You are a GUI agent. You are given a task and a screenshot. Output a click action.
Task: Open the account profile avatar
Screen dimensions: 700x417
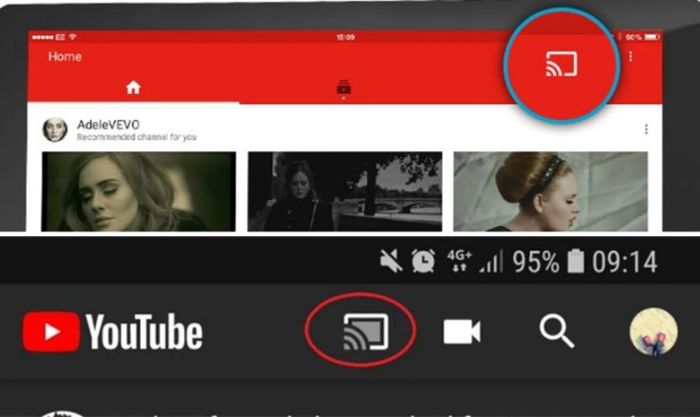click(654, 331)
